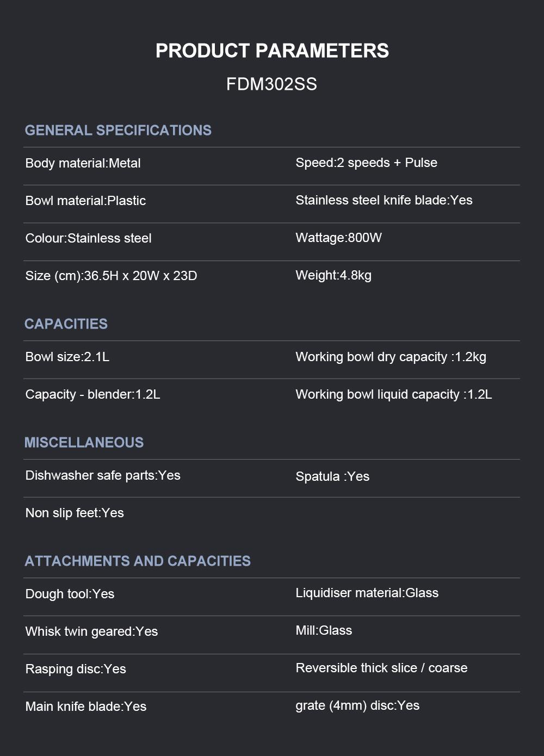Select the Liquidiser material:Glass entry
Viewport: 544px width, 756px height.
point(367,593)
